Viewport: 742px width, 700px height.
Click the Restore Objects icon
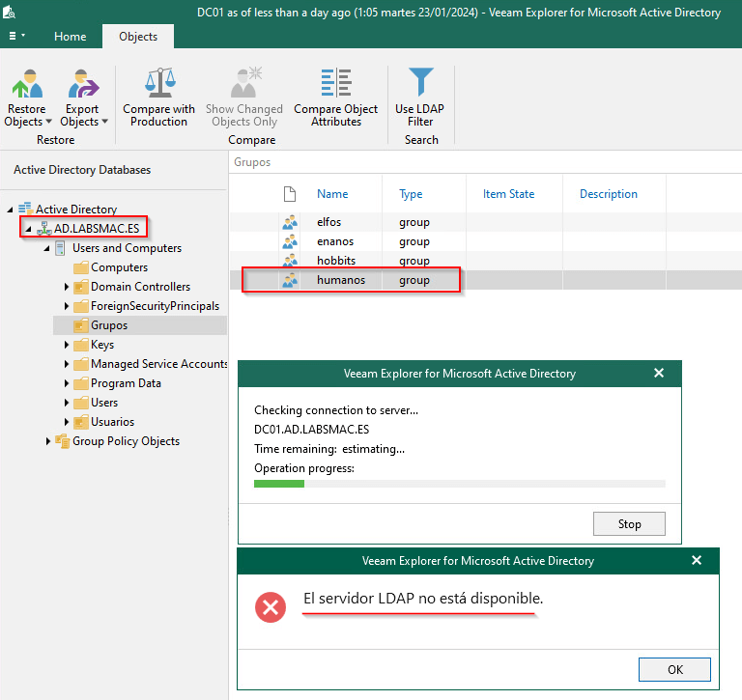pyautogui.click(x=27, y=85)
